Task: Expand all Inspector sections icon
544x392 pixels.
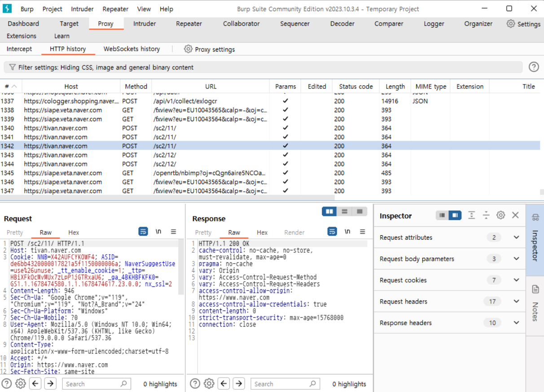Action: point(471,216)
